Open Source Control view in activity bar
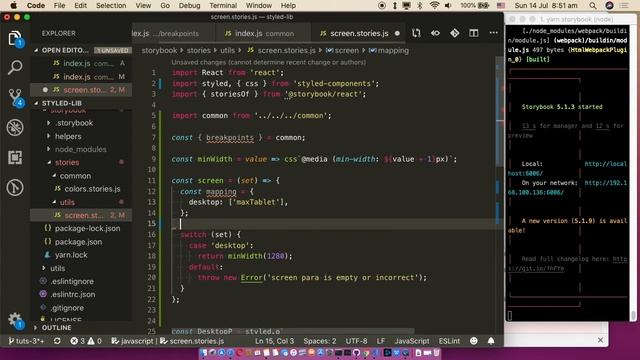The image size is (640, 360). pos(15,98)
